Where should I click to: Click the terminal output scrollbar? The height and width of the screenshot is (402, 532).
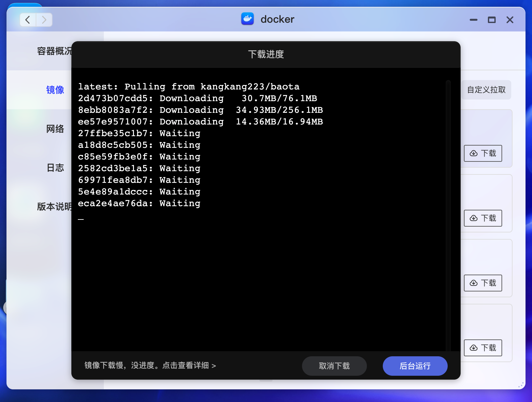click(x=448, y=215)
